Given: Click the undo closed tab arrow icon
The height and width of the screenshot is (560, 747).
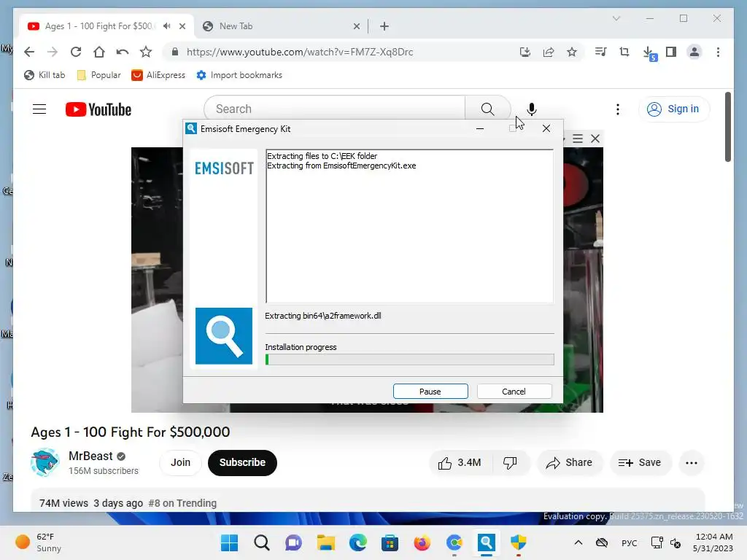Looking at the screenshot, I should (123, 52).
